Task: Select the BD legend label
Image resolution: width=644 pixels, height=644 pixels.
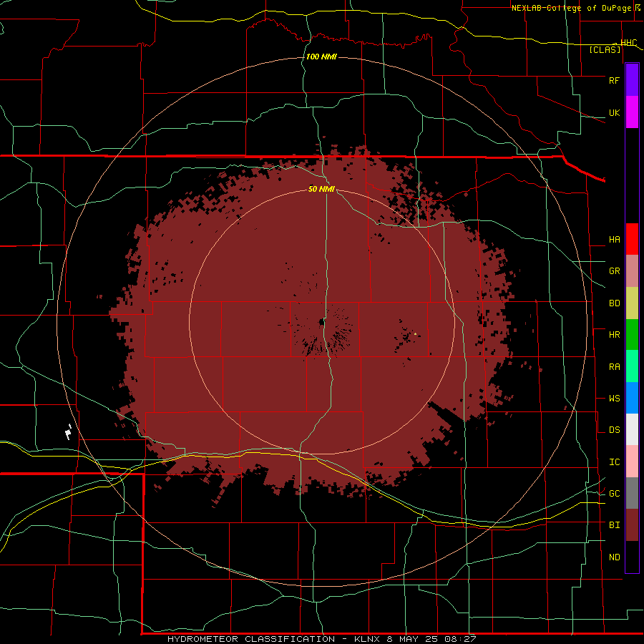Action: coord(614,303)
